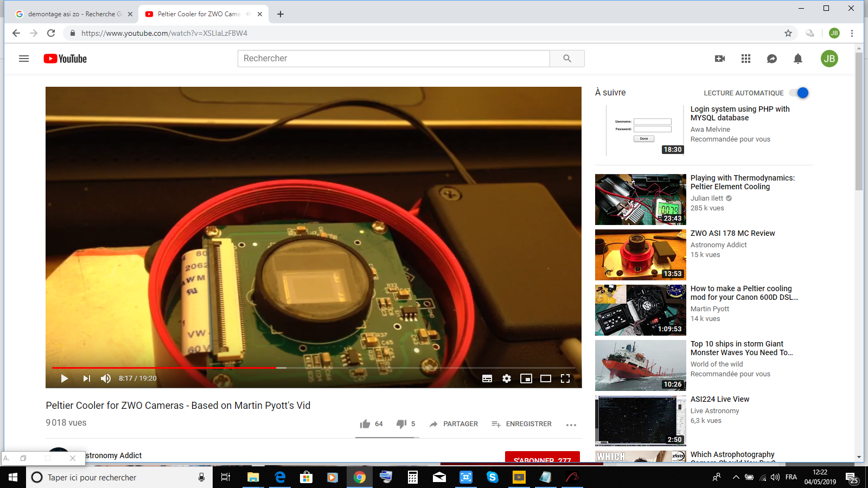
Task: Click the YouTube search magnifier button
Action: pos(567,59)
